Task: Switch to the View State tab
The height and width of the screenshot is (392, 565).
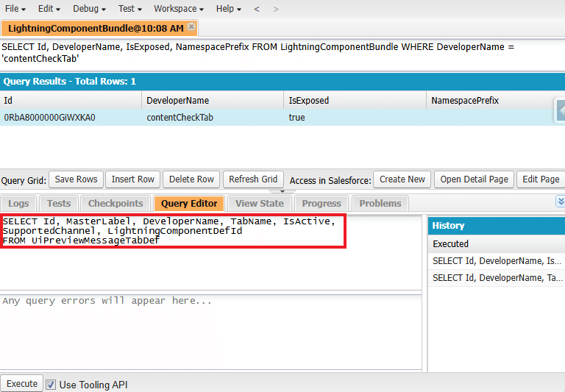Action: pos(260,204)
